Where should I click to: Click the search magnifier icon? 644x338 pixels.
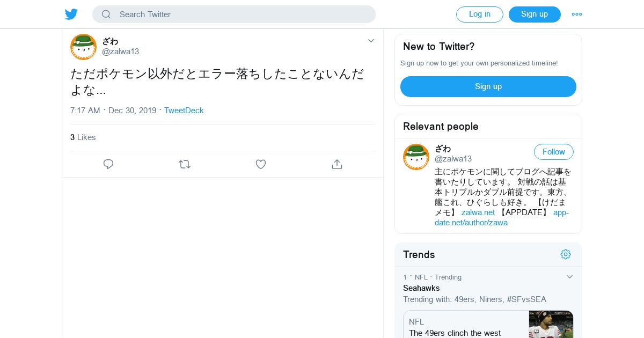[106, 14]
